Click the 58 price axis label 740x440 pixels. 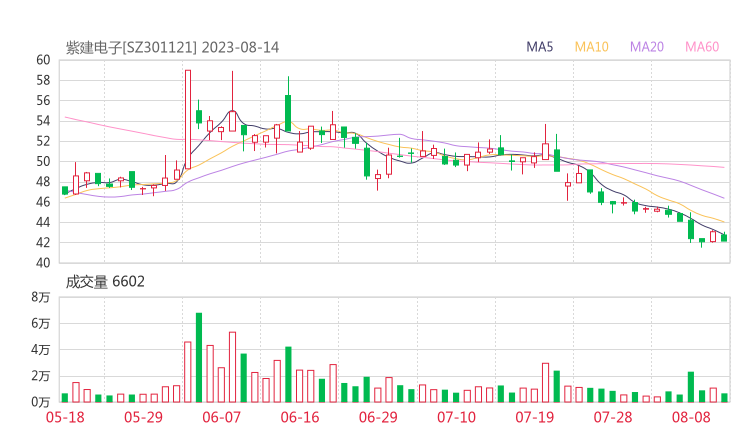pyautogui.click(x=43, y=80)
